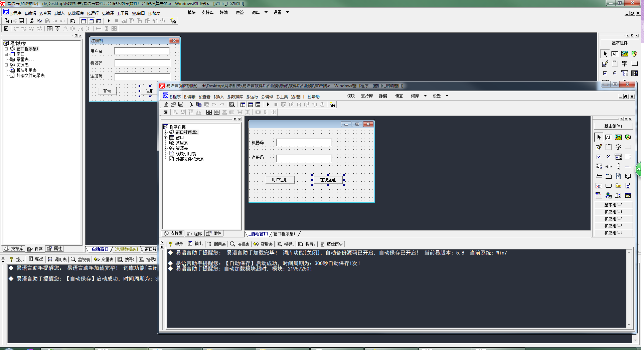
Task: Select 模块引用表 in front window tree
Action: tap(186, 154)
